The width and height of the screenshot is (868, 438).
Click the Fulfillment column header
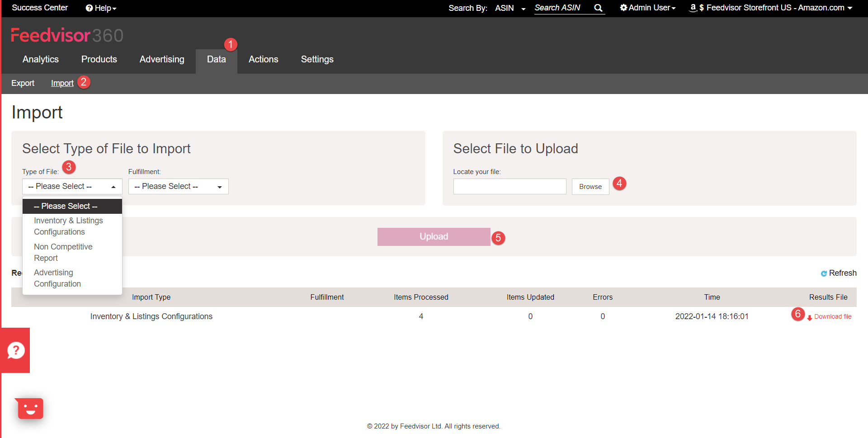[327, 297]
